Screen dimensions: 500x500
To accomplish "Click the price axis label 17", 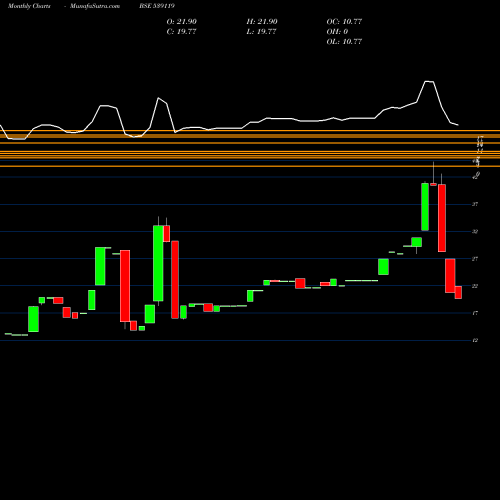I will click(x=475, y=313).
